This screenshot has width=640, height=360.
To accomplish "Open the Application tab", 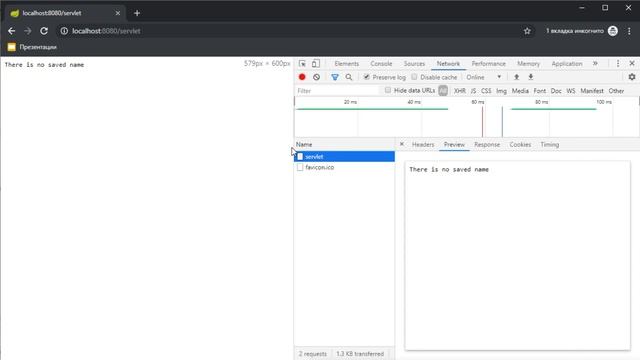I will coord(567,64).
